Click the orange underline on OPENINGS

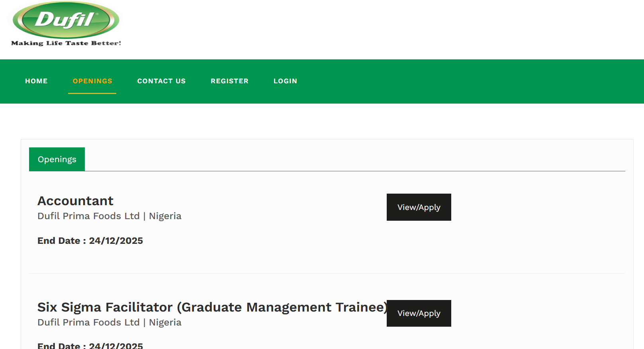pyautogui.click(x=92, y=93)
